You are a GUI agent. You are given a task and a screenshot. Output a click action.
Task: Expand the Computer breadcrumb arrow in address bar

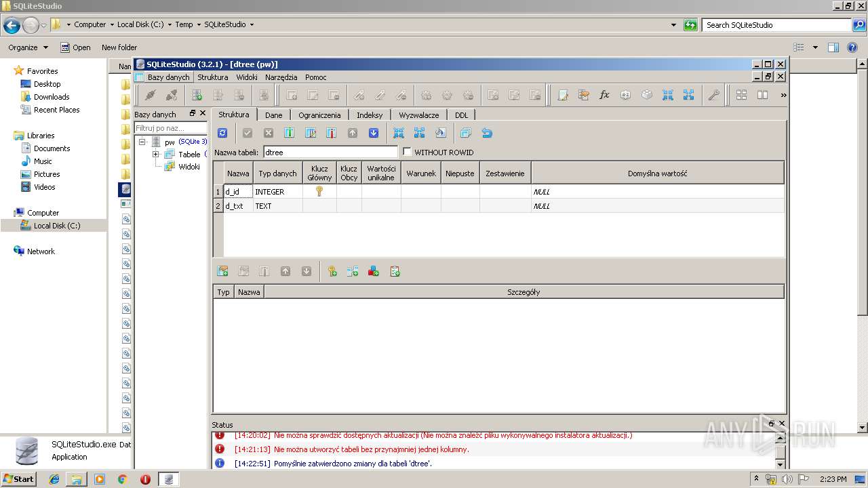click(x=111, y=24)
